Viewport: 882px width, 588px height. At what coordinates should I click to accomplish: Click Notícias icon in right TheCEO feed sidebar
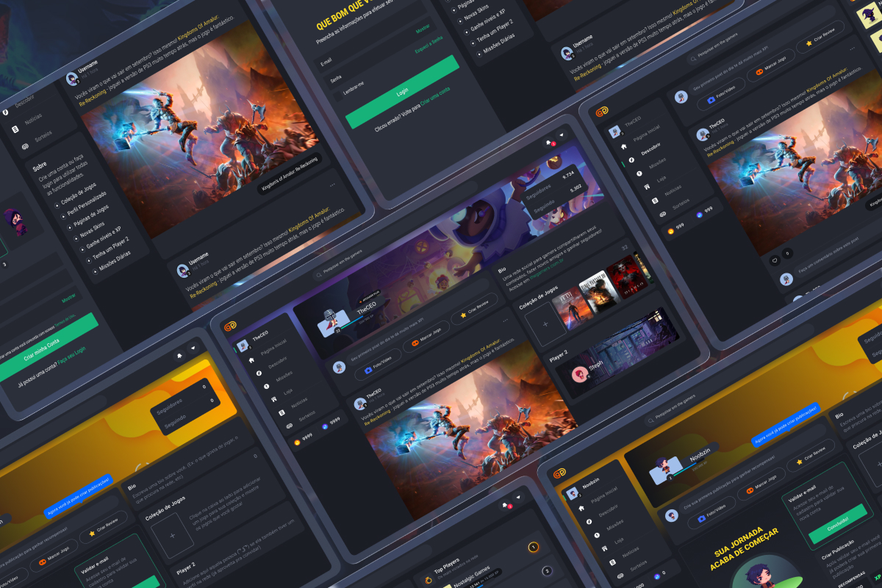click(655, 201)
